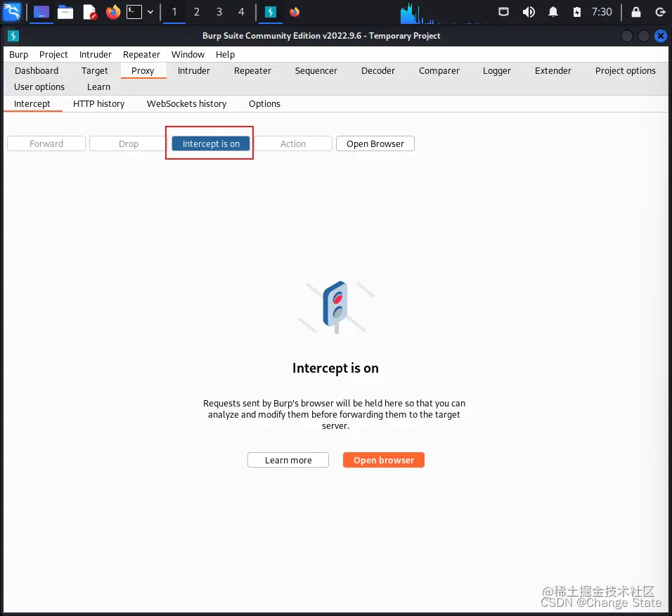
Task: Switch to the Dashboard tab
Action: [x=37, y=71]
